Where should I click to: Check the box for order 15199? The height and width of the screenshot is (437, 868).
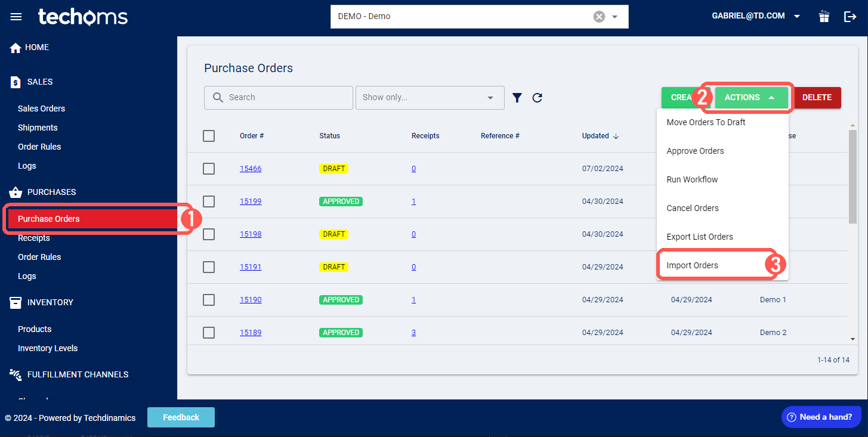point(209,202)
